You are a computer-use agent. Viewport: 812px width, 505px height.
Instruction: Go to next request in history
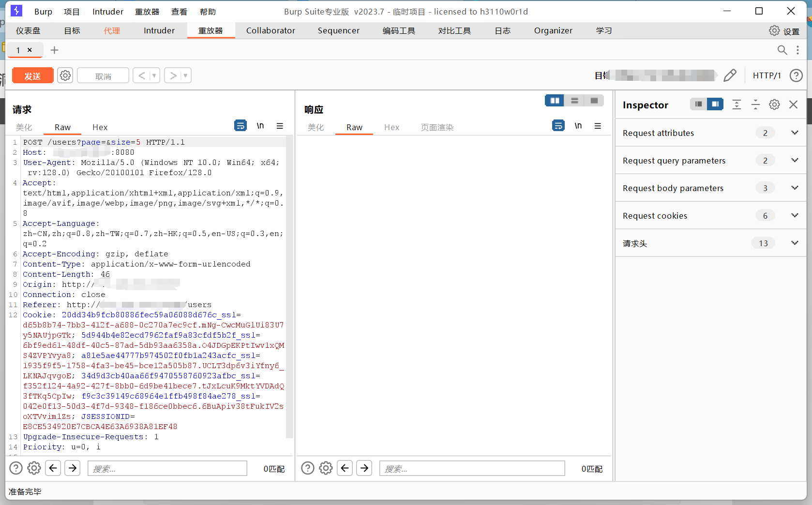pos(173,75)
